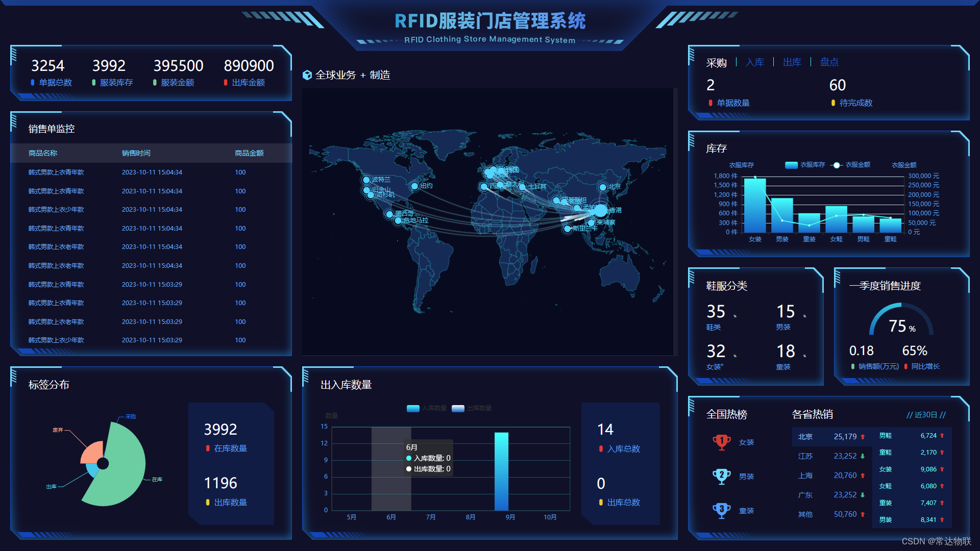Screen dimensions: 980x551
Task: Click the second-place trophy icon
Action: click(721, 476)
